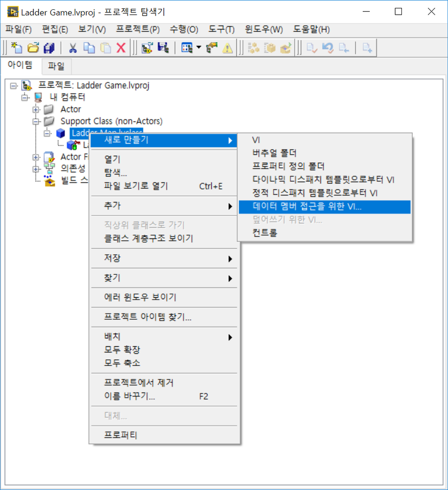Collapse the 내 컴퓨터 tree node

point(25,98)
